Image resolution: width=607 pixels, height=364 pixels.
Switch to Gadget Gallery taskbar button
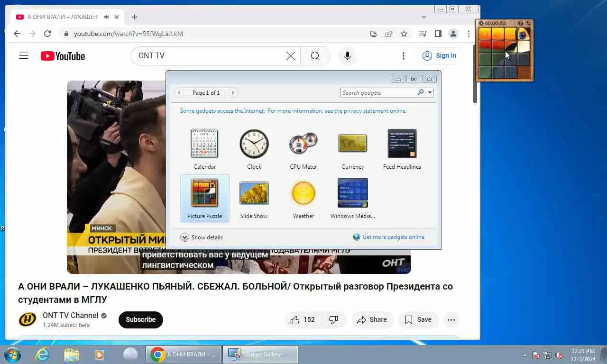click(260, 354)
